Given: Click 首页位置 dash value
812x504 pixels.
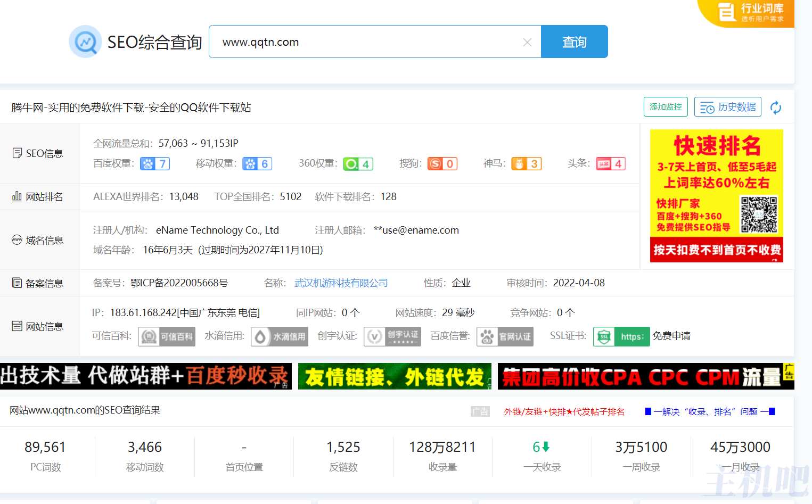Looking at the screenshot, I should pyautogui.click(x=244, y=447).
